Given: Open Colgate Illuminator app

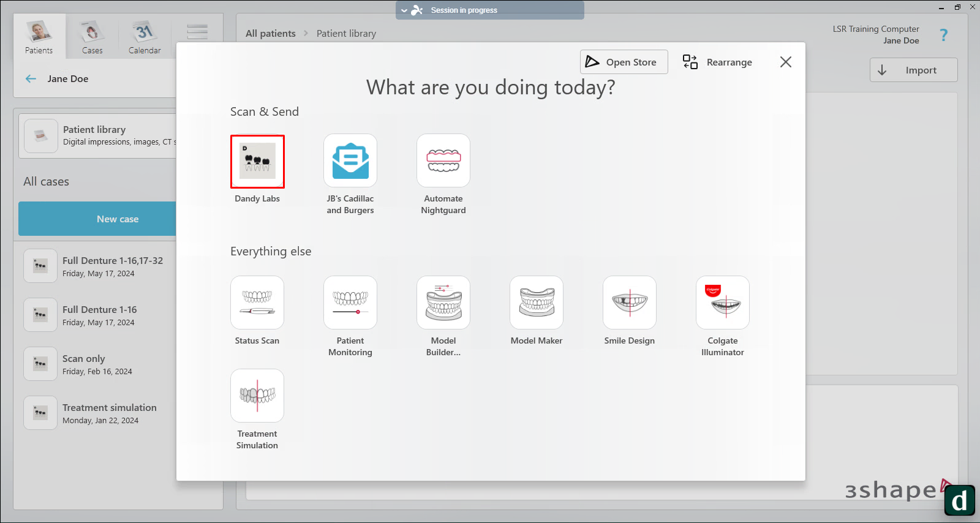Looking at the screenshot, I should tap(723, 303).
